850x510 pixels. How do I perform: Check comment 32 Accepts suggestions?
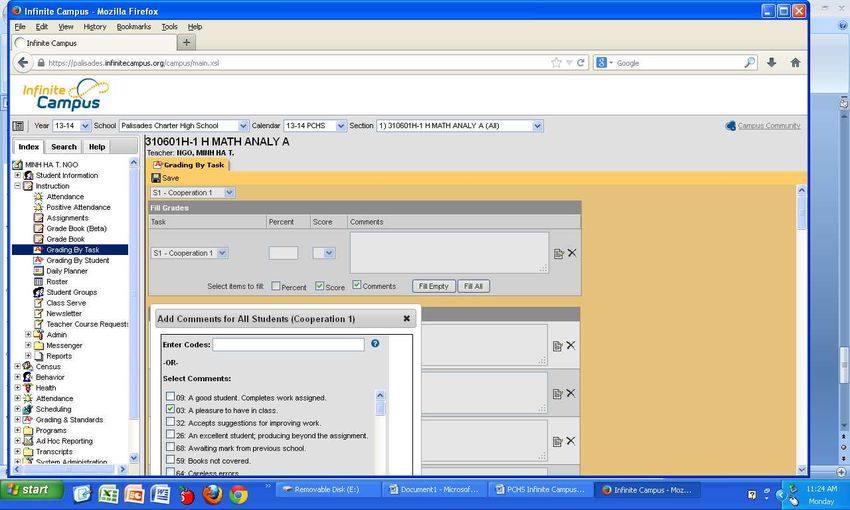(170, 422)
